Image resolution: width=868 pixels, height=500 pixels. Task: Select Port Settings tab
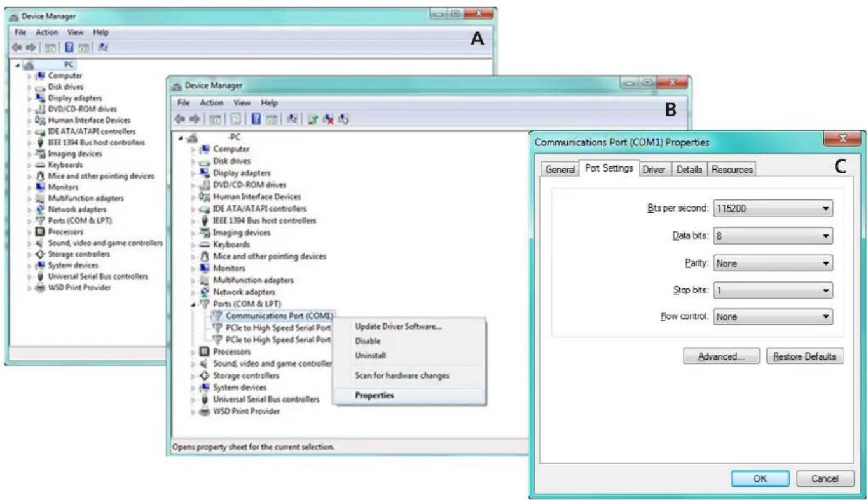click(609, 168)
